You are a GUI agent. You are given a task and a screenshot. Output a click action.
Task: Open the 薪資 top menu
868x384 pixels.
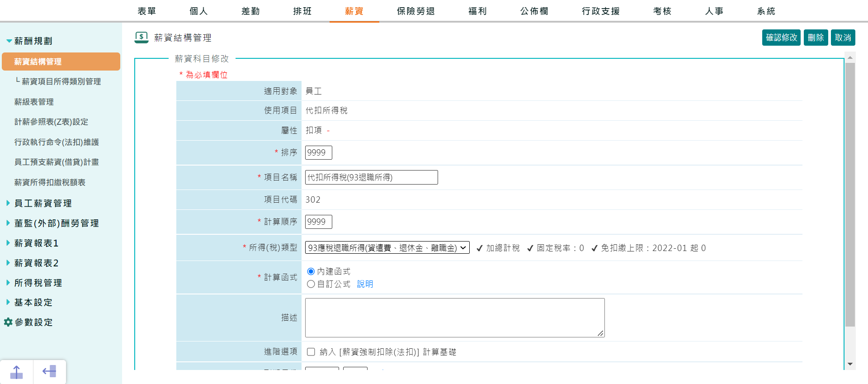coord(354,11)
